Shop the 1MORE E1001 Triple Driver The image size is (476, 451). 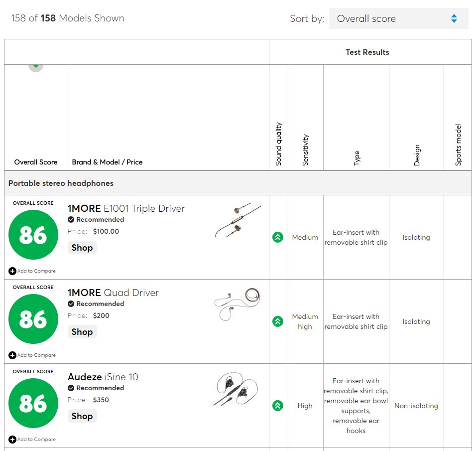82,247
